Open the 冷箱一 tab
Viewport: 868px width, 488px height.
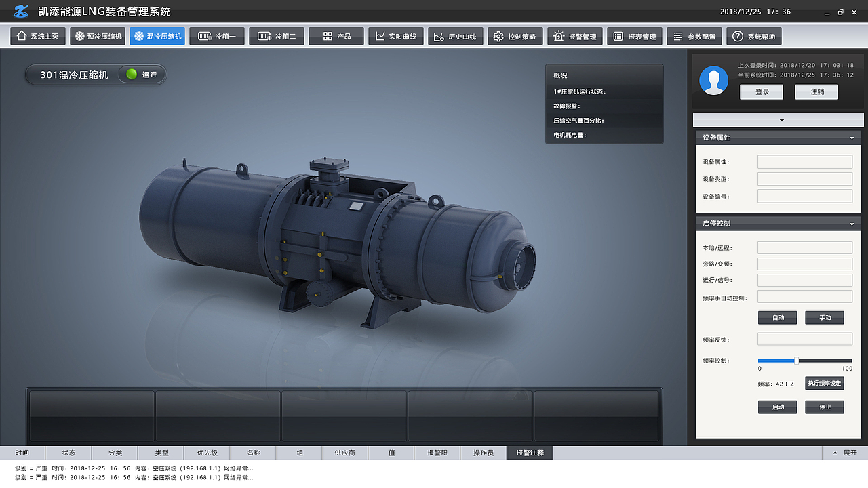(x=217, y=36)
